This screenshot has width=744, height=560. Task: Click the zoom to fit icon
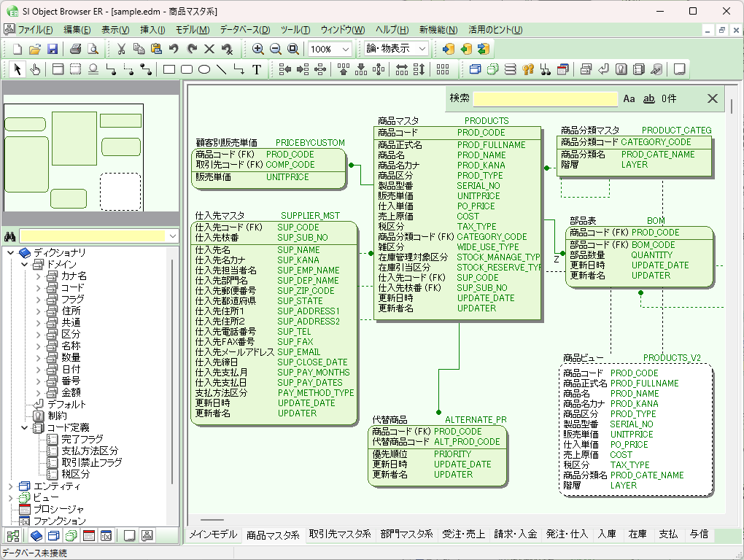pos(293,49)
